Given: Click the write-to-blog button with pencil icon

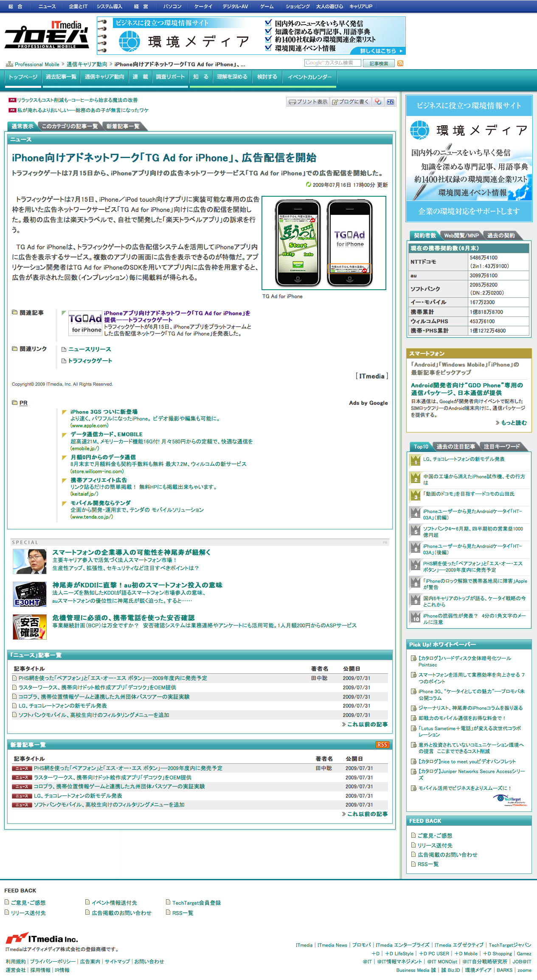Looking at the screenshot, I should click(350, 102).
